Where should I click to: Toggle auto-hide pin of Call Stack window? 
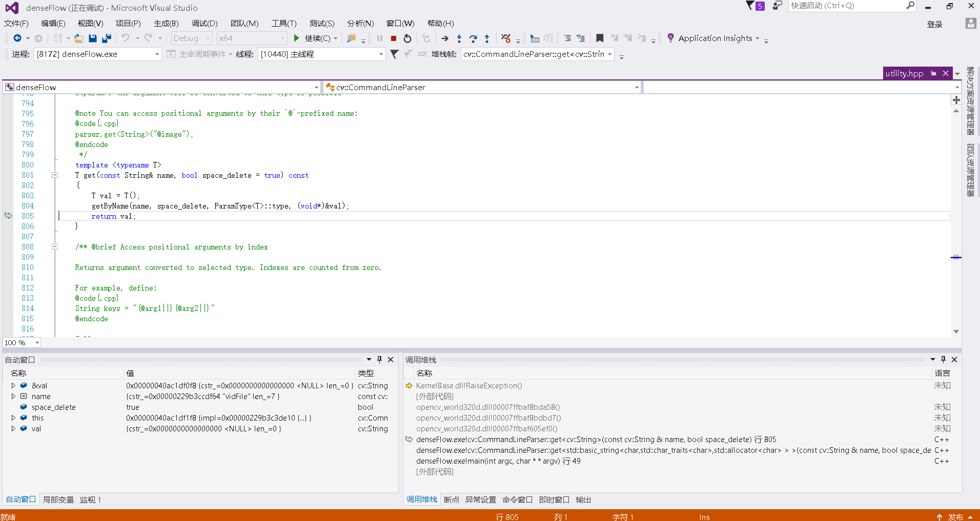(944, 360)
